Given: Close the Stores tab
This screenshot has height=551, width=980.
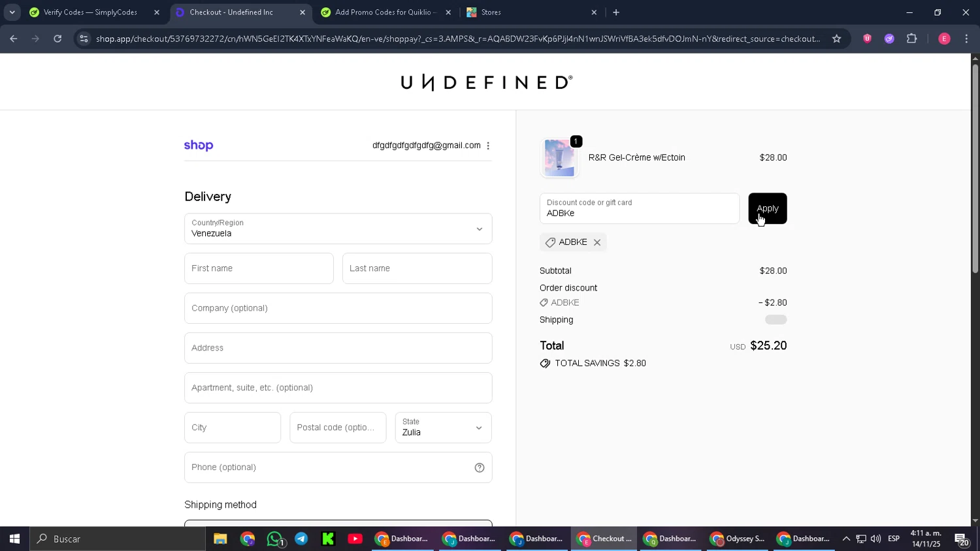Looking at the screenshot, I should [x=594, y=12].
